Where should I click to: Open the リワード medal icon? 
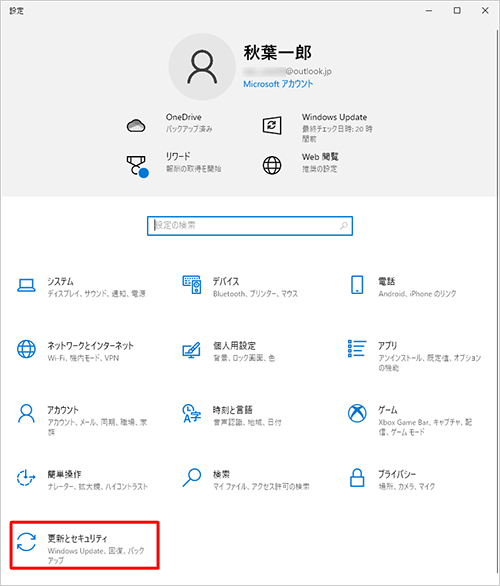137,166
